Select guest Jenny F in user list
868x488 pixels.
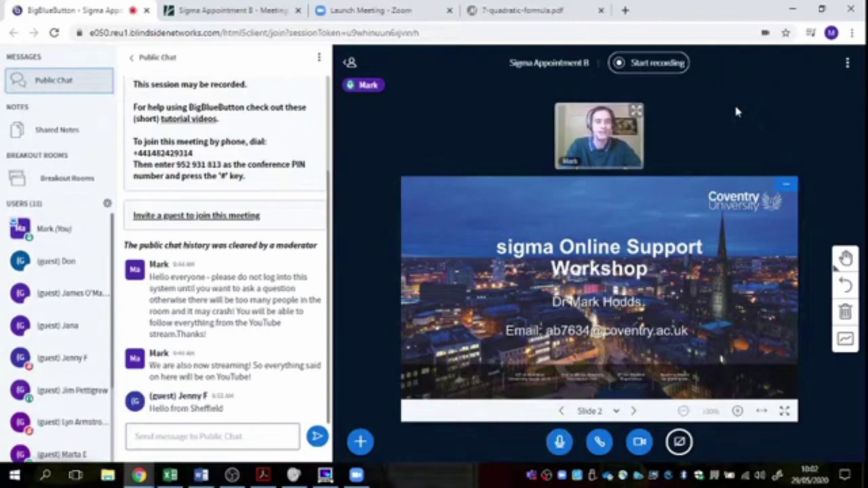tap(57, 358)
